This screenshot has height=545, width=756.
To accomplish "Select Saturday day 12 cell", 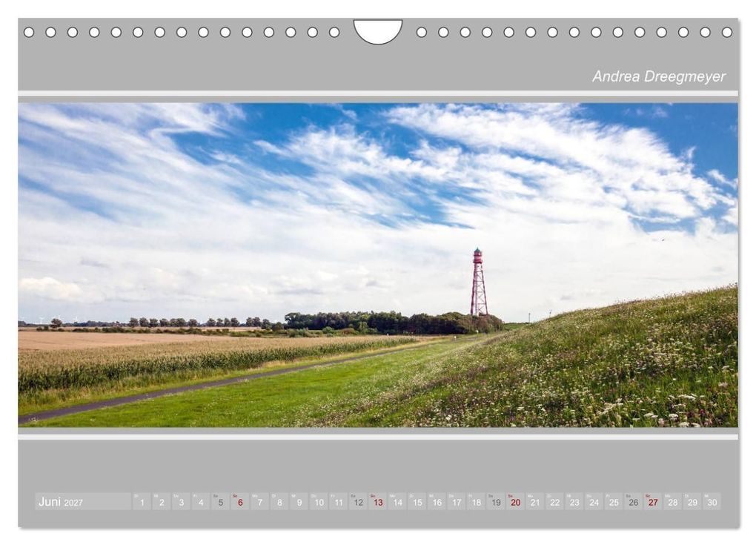I will pos(358,501).
